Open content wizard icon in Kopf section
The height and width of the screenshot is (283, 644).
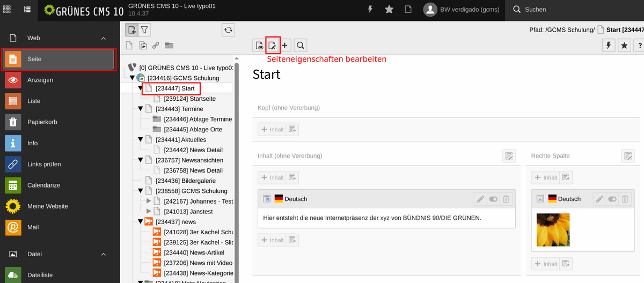292,129
